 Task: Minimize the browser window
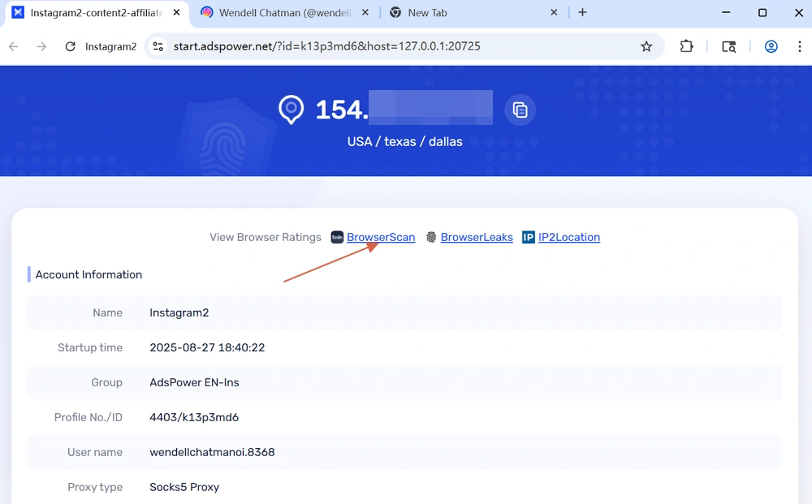726,12
